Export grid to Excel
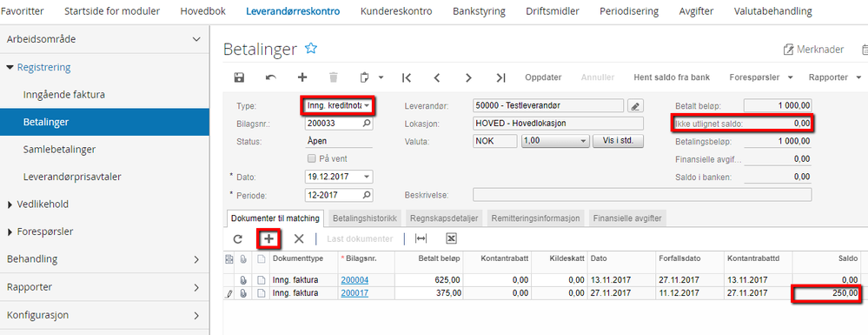The width and height of the screenshot is (868, 335). click(x=451, y=239)
